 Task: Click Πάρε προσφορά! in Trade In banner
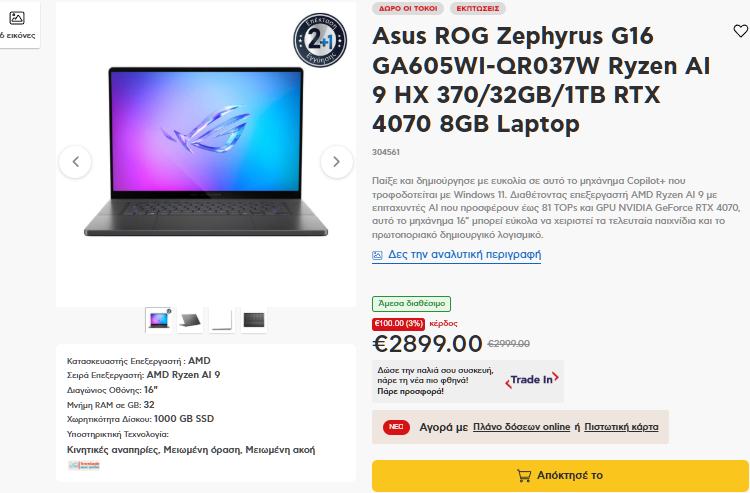point(410,391)
